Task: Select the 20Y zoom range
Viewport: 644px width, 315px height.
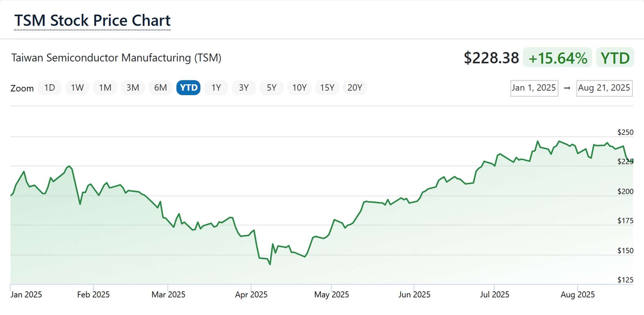Action: pyautogui.click(x=355, y=88)
